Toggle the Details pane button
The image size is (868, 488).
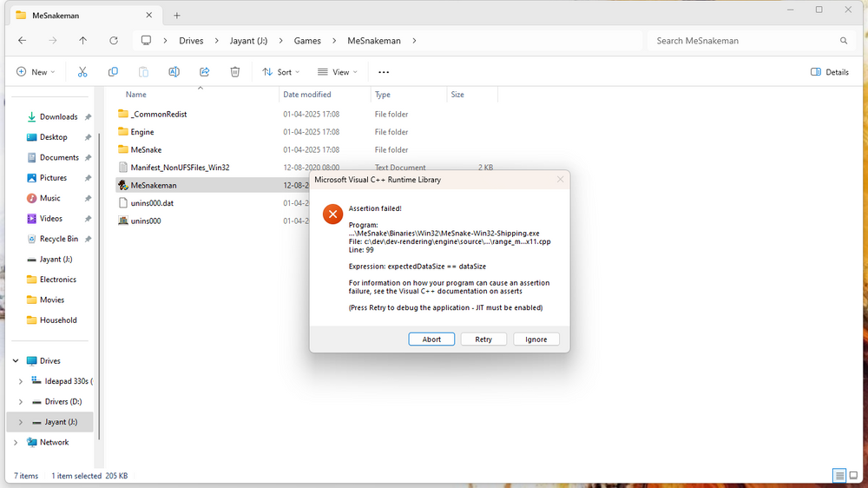pos(829,72)
